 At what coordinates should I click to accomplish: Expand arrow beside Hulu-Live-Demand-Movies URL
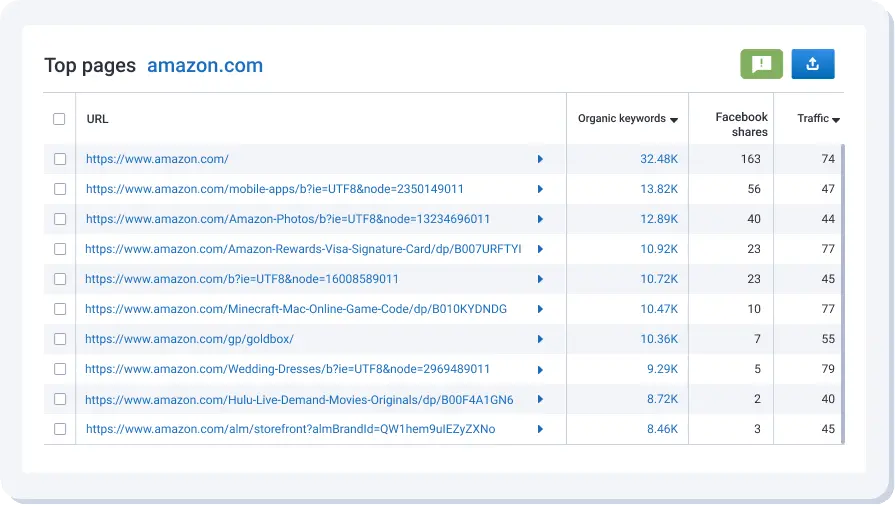pos(540,399)
